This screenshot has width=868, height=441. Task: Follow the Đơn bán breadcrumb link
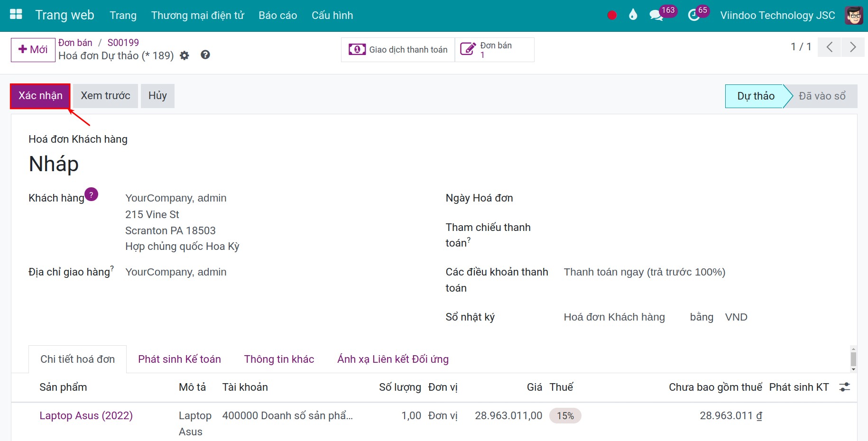75,43
